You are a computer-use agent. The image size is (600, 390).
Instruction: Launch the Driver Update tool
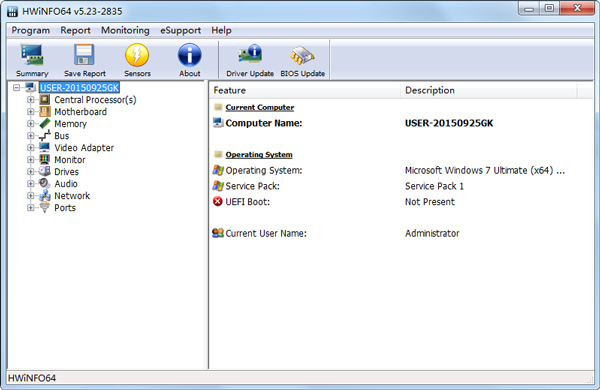coord(250,60)
